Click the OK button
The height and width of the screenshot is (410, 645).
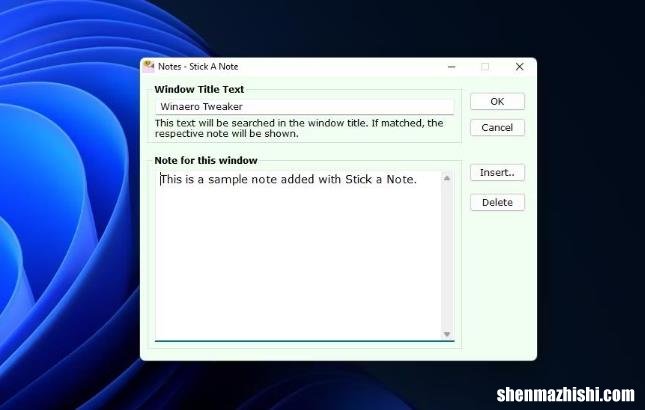click(497, 102)
